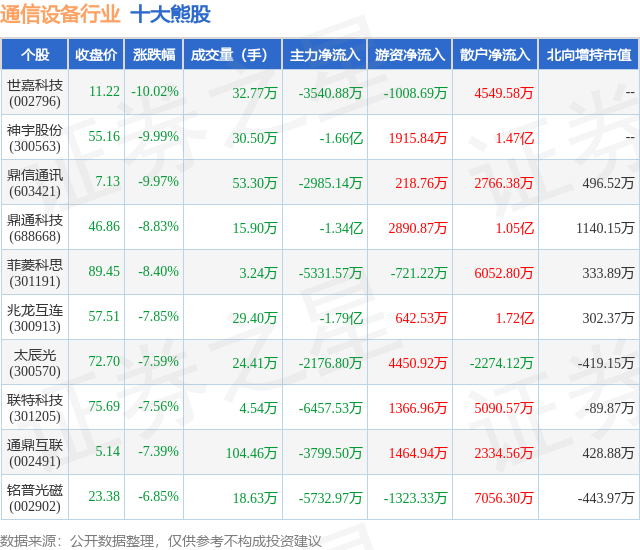Viewport: 640px width, 550px height.
Task: Click the -7.39% change value
Action: point(158,451)
